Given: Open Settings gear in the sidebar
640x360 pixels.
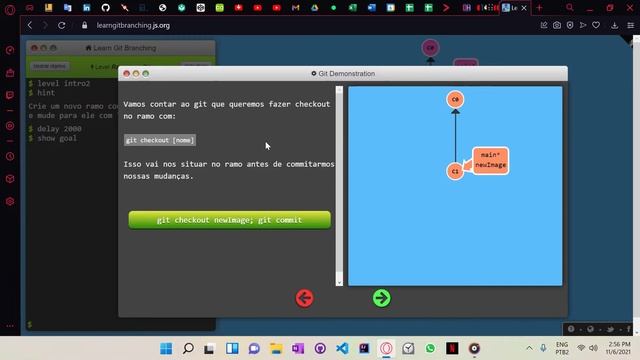Looking at the screenshot, I should 10,201.
